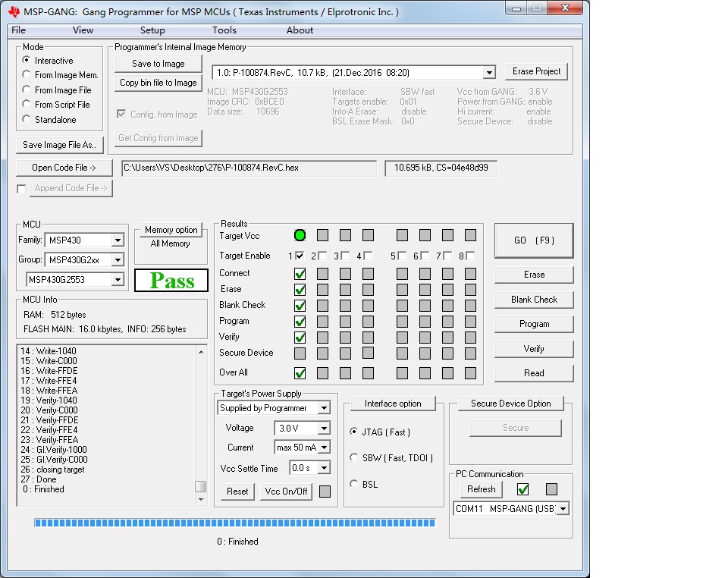Click the Over All status box for target 8
This screenshot has height=578, width=728.
(470, 372)
